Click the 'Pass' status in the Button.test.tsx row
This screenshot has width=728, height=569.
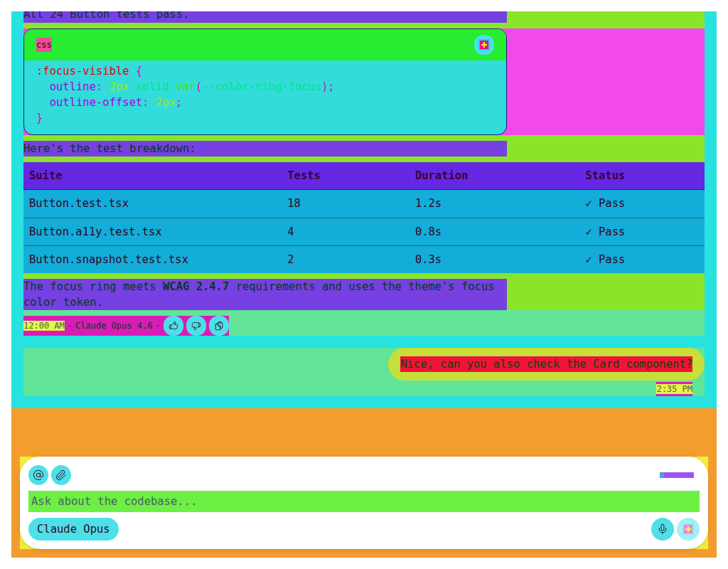coord(605,203)
